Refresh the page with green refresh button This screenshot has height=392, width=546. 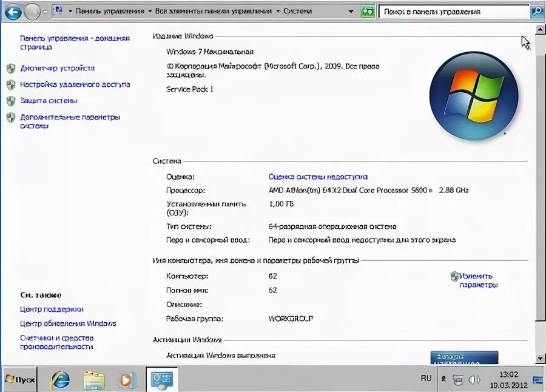[x=368, y=12]
